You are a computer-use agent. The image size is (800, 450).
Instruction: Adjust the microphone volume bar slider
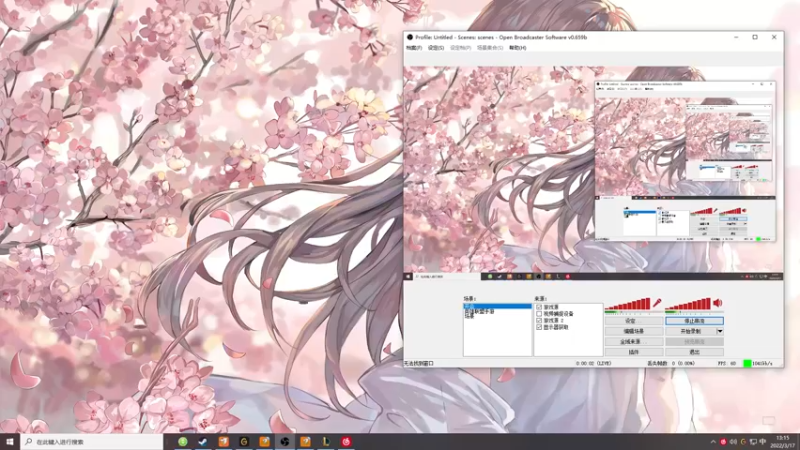[x=628, y=305]
